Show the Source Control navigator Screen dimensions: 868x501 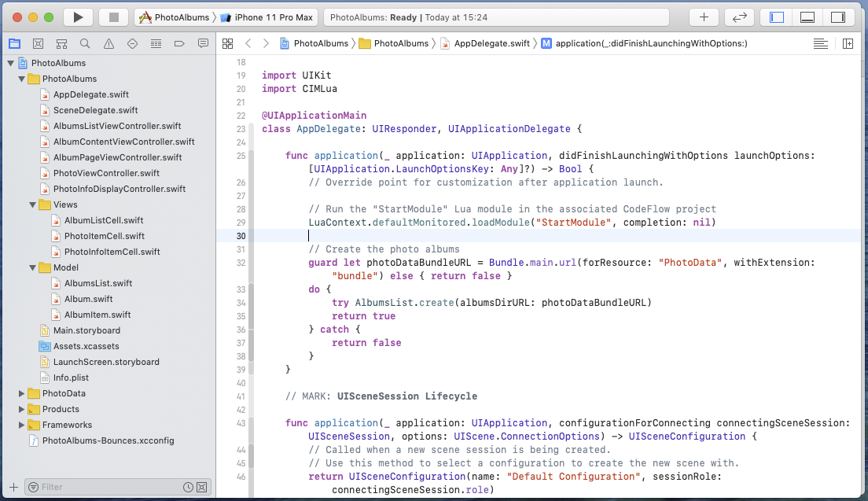[x=39, y=43]
